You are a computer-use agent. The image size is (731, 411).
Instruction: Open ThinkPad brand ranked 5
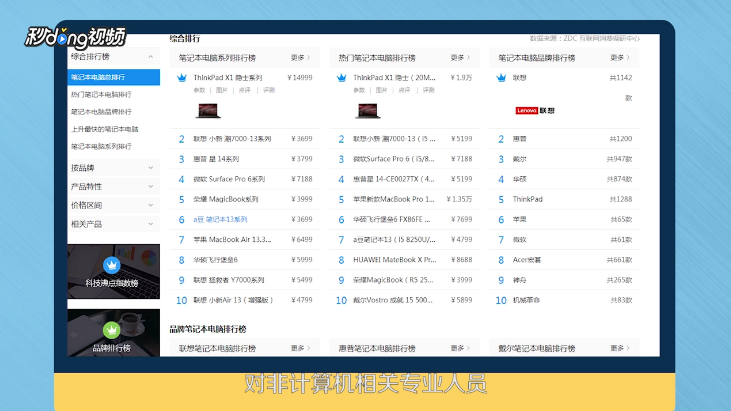click(528, 199)
